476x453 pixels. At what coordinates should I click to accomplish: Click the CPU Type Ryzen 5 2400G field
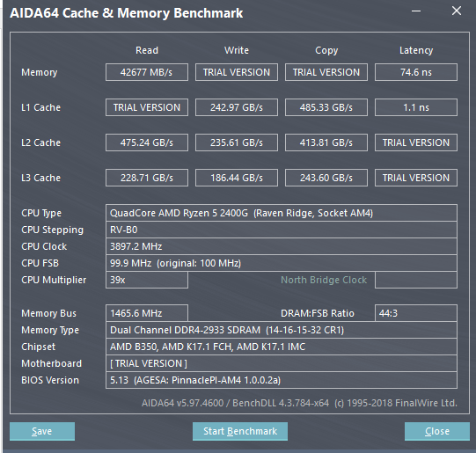click(282, 213)
